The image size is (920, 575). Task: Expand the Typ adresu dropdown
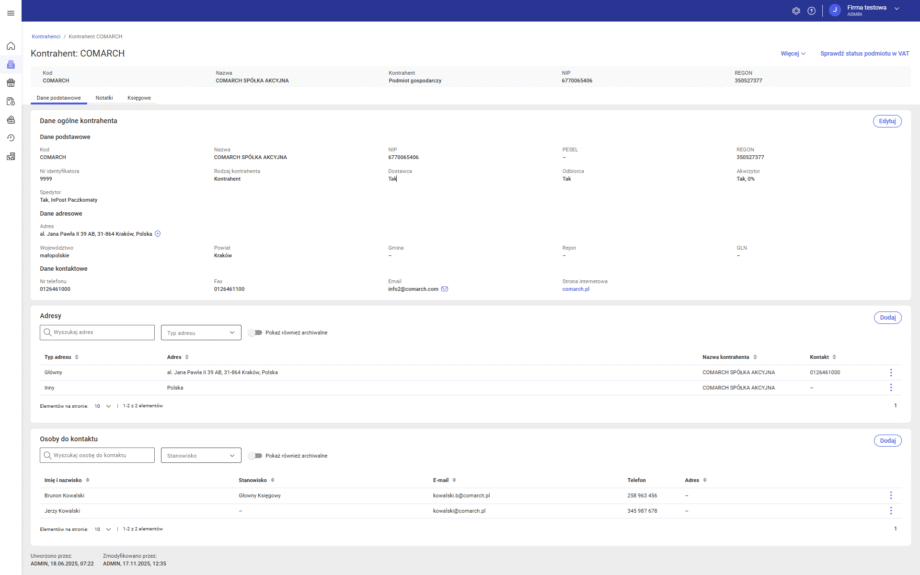201,332
